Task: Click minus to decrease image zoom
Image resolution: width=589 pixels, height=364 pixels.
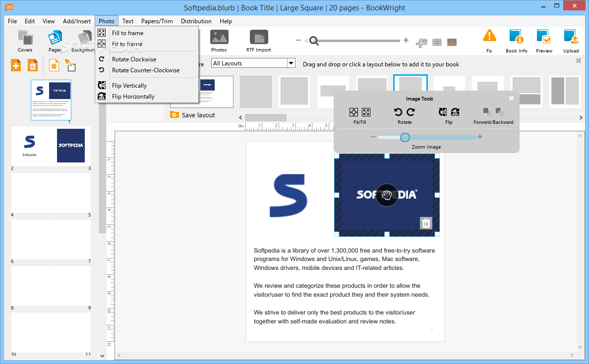Action: [373, 137]
